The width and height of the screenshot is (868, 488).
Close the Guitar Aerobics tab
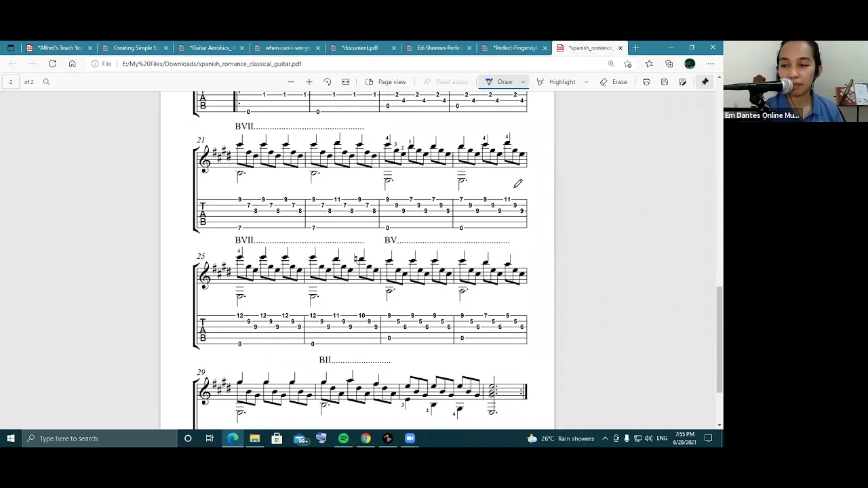coord(241,48)
